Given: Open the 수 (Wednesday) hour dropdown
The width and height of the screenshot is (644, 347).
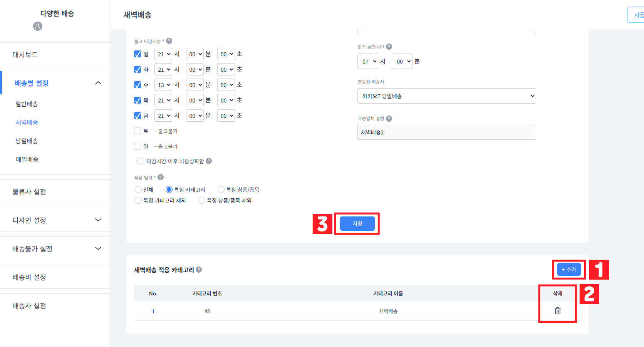Looking at the screenshot, I should 163,85.
